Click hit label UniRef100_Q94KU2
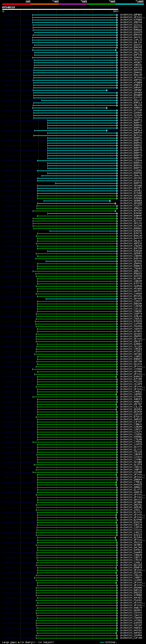 tap(131, 72)
